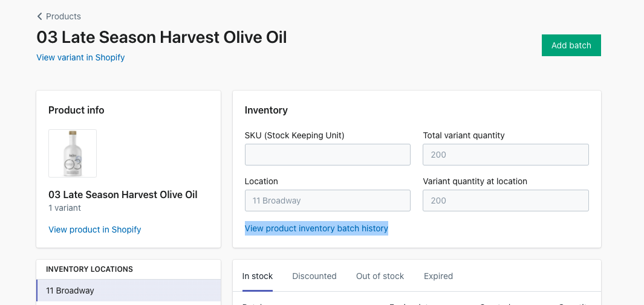The width and height of the screenshot is (644, 305).
Task: Select 11 Broadway in Inventory Locations list
Action: [x=129, y=291]
